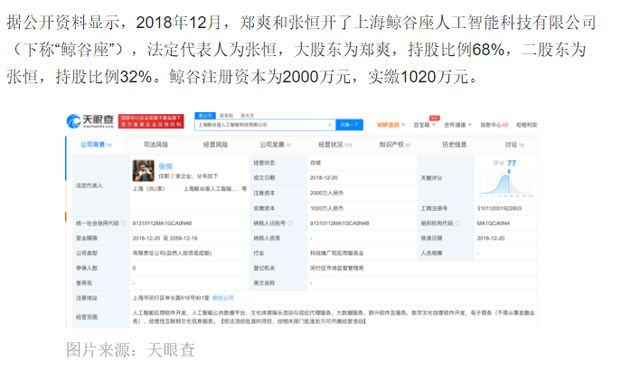Open the 百宝箱 dropdown menu

click(x=424, y=125)
